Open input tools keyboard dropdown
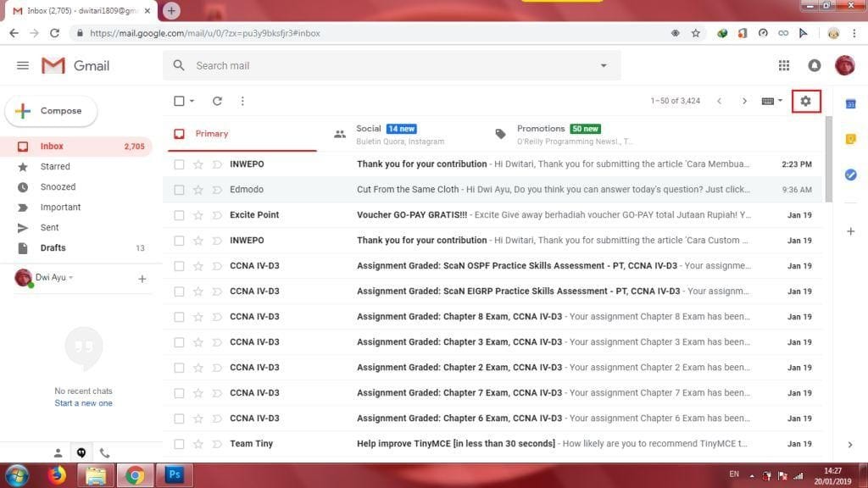The width and height of the screenshot is (868, 488). pyautogui.click(x=771, y=102)
